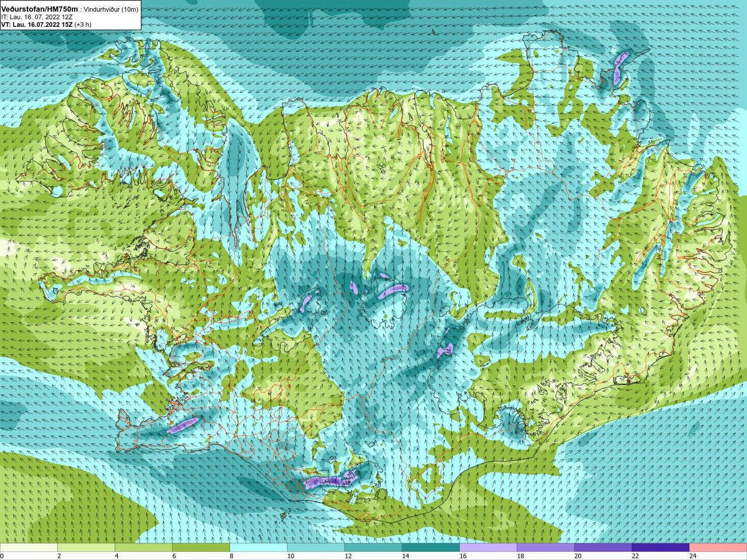Screen dimensions: 747x560
Task: Click the dark teal 14–16 legend swatch
Action: (431, 548)
